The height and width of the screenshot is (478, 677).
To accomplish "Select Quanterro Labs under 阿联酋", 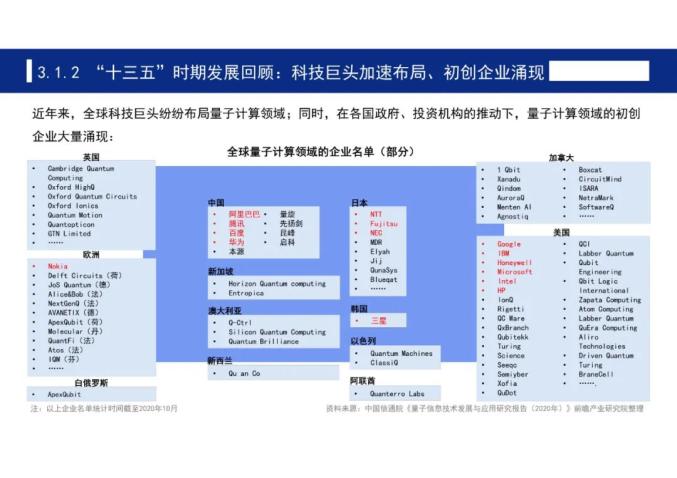I will click(x=397, y=394).
